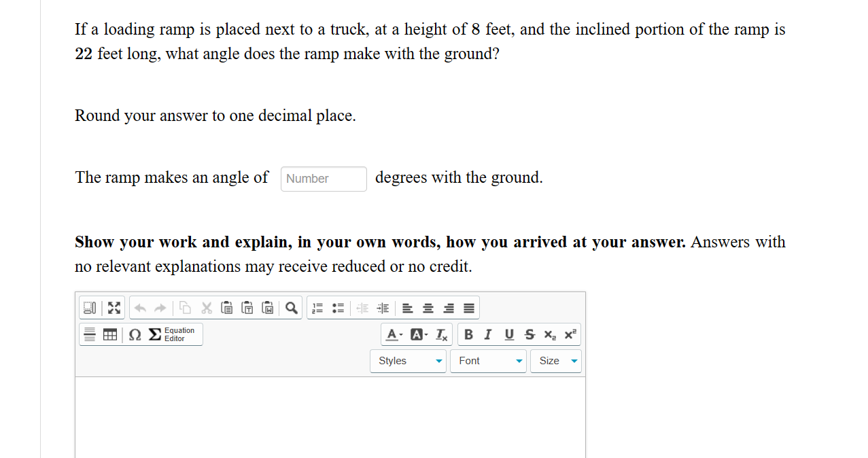
Task: Select the Bold formatting icon
Action: 468,334
